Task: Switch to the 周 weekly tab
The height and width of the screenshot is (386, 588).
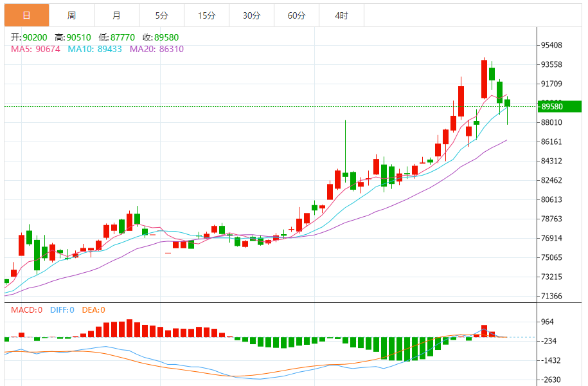Action: 71,15
